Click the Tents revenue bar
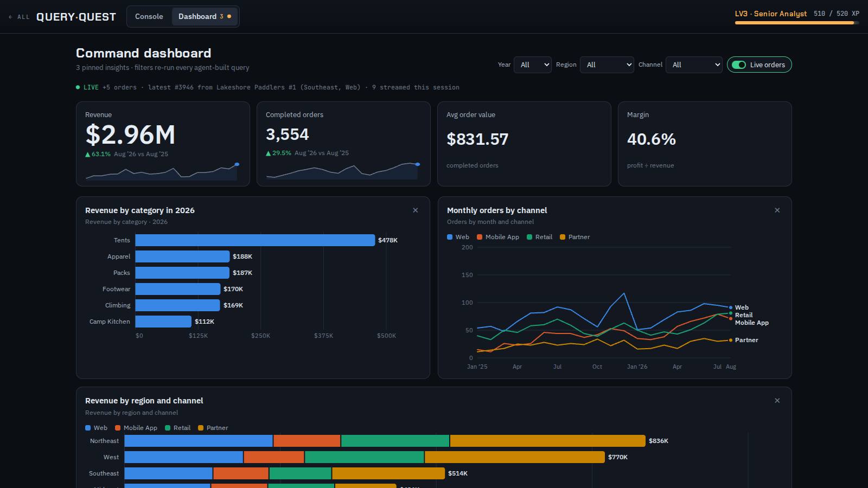This screenshot has height=488, width=868. (x=255, y=240)
